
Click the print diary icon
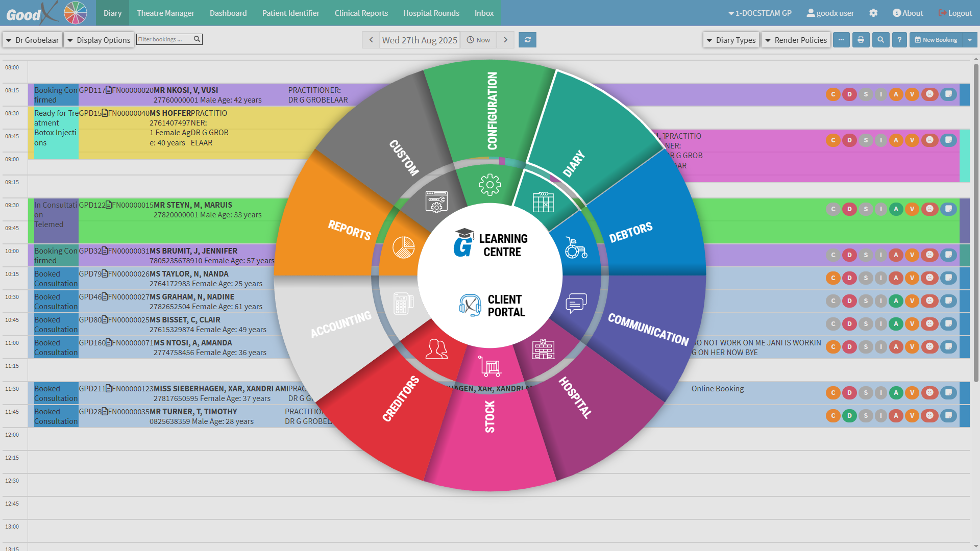coord(861,40)
